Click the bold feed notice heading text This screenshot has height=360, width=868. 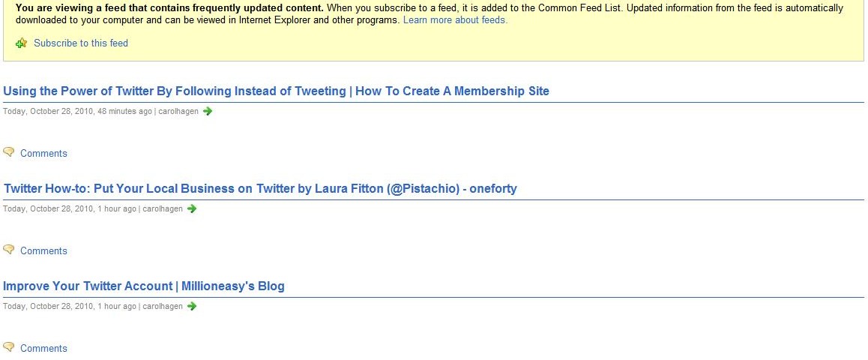coord(169,8)
